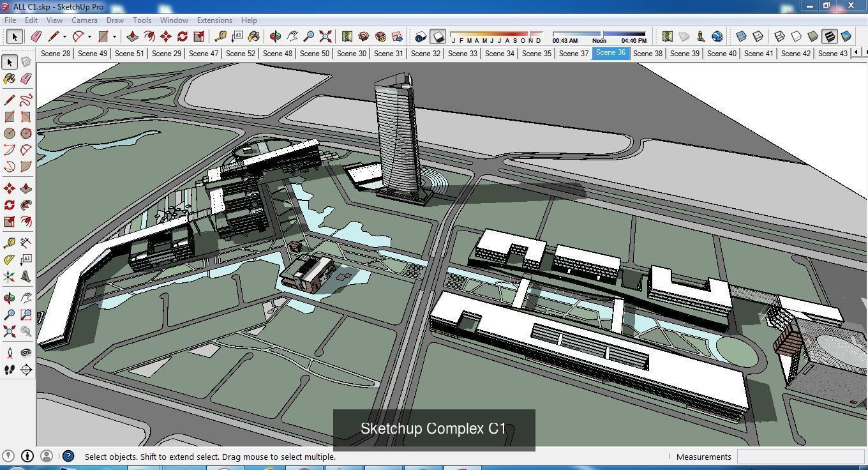868x470 pixels.
Task: Expand the Rectangle shape dropdown arrow
Action: click(114, 37)
